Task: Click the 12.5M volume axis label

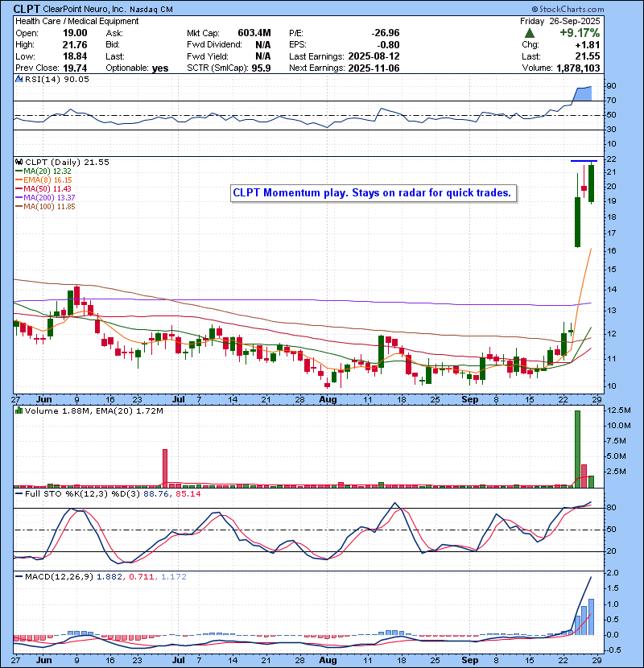Action: click(x=618, y=410)
